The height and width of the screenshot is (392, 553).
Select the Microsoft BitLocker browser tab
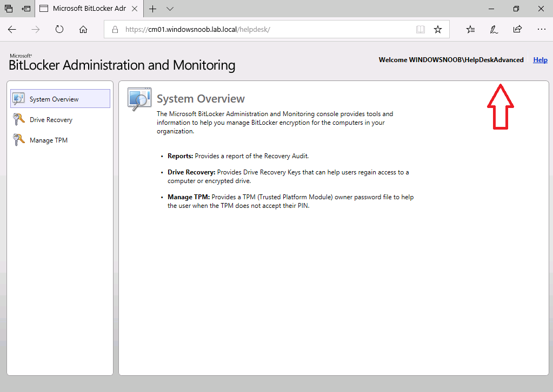[x=89, y=9]
